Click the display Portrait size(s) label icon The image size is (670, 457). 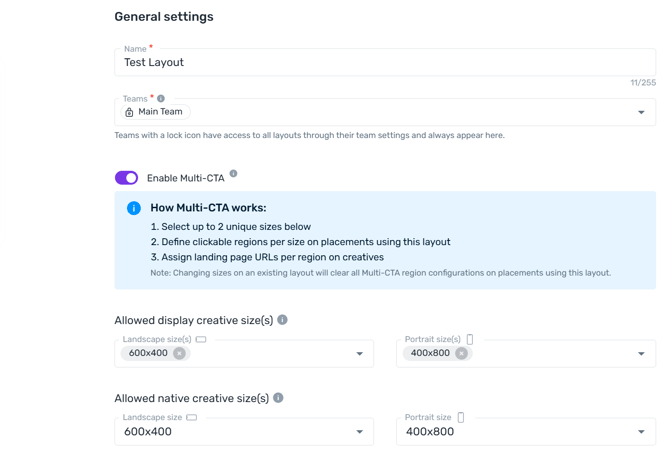pos(470,340)
